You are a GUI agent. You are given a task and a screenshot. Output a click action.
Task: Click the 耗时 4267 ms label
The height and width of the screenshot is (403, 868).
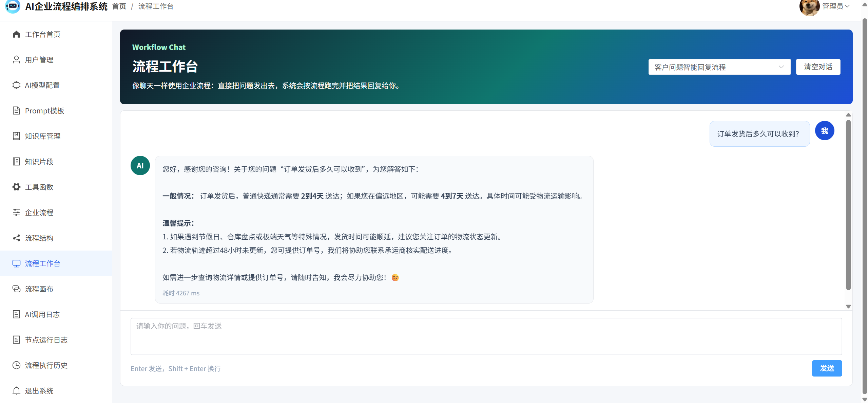click(x=181, y=293)
